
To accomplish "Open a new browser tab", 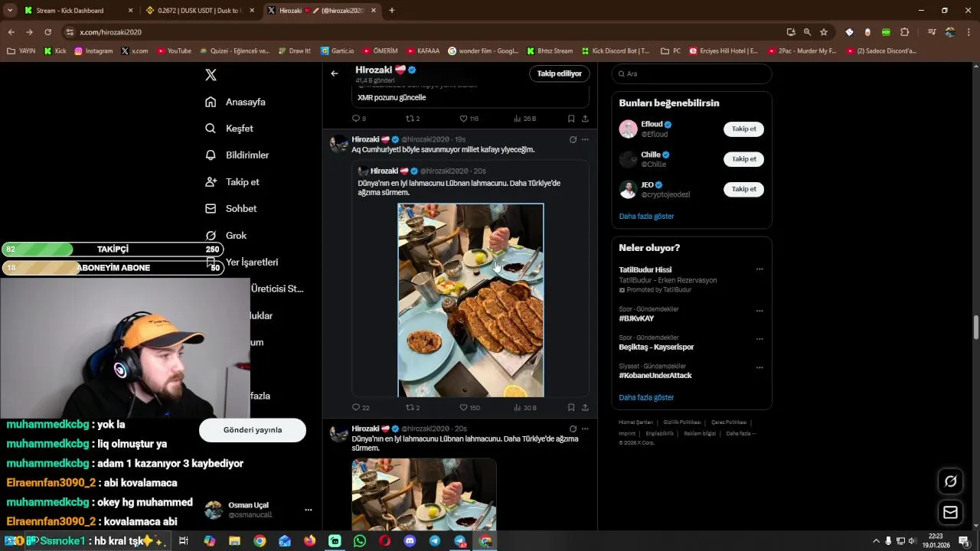I will [x=392, y=11].
